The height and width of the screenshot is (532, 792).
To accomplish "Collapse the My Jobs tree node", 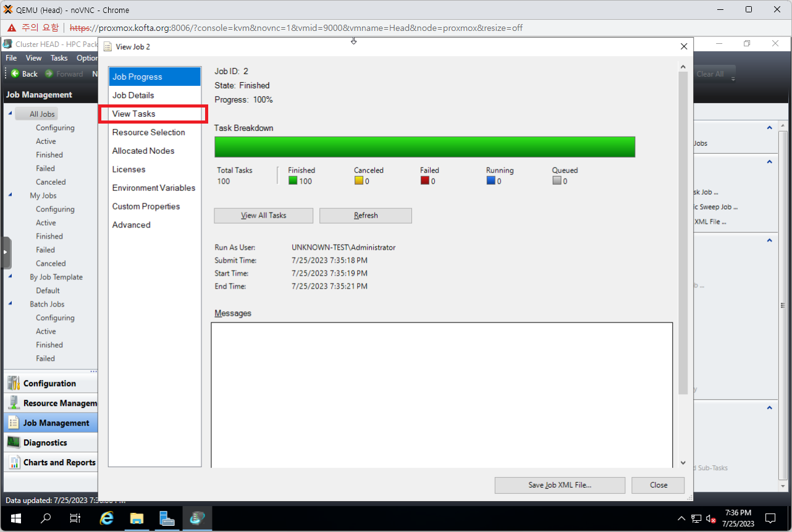I will [11, 195].
